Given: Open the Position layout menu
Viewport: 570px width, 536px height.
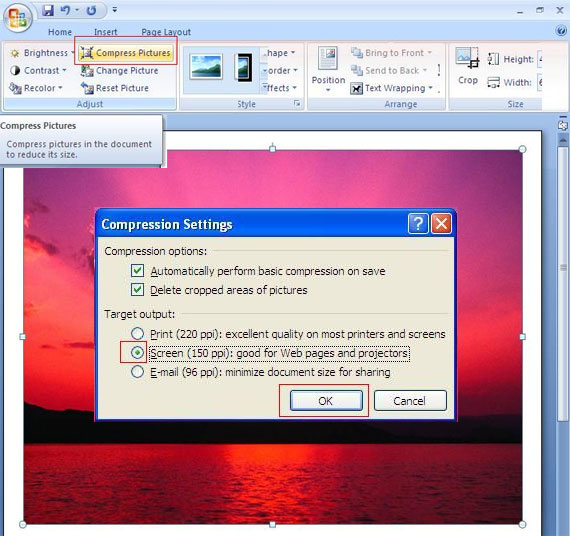Looking at the screenshot, I should pos(328,69).
